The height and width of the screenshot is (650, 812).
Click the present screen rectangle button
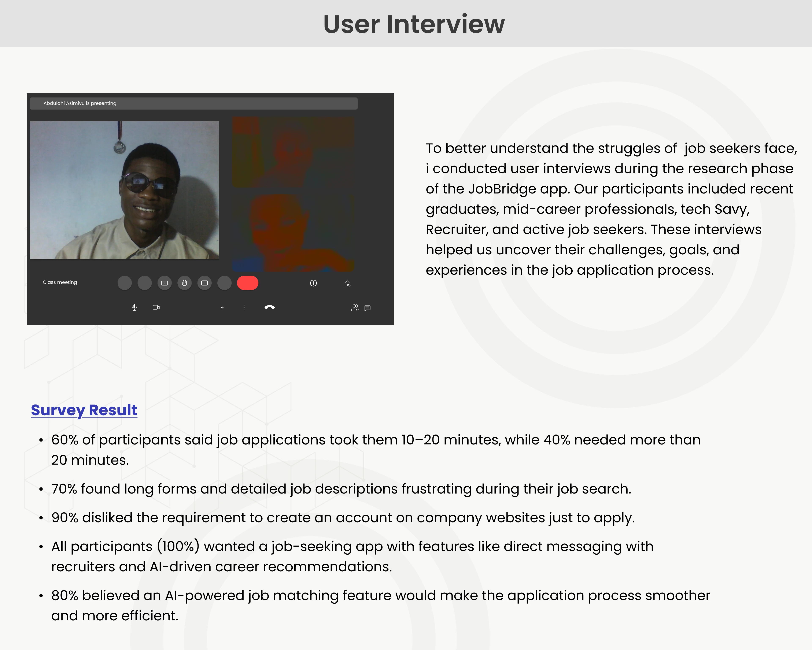204,283
